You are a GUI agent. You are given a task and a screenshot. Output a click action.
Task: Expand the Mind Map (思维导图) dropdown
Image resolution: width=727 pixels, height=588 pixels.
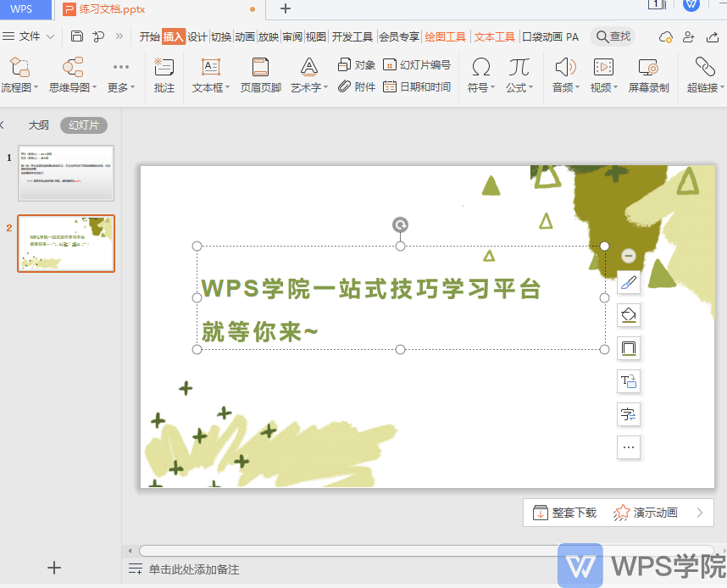coord(95,87)
